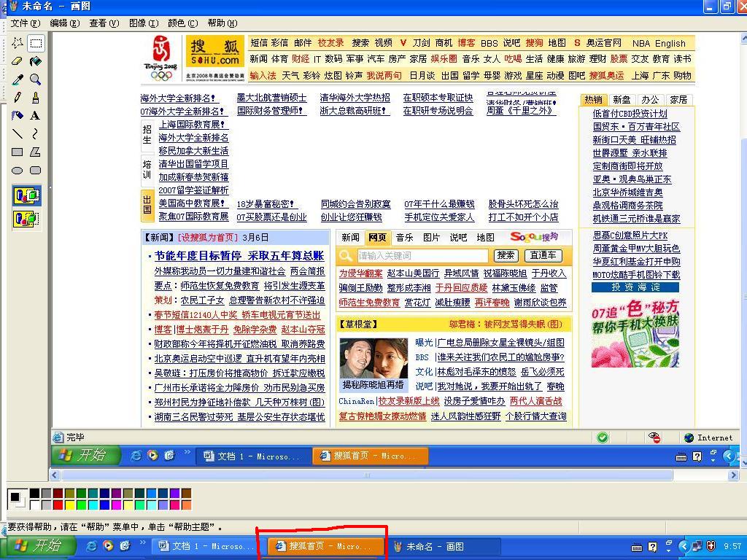Click the language bar help question mark icon
Screen dimensions: 747x560
[x=653, y=547]
